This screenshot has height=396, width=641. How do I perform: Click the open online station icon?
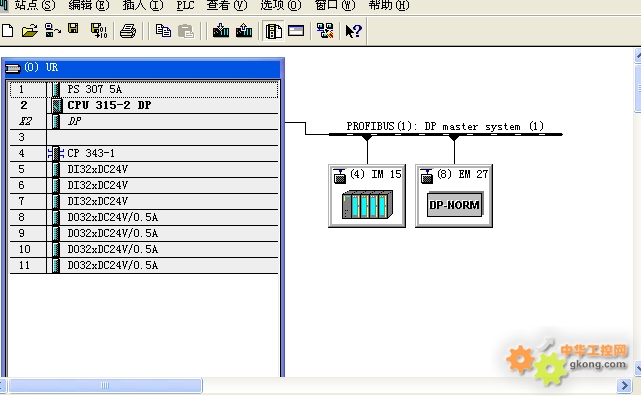click(x=53, y=31)
